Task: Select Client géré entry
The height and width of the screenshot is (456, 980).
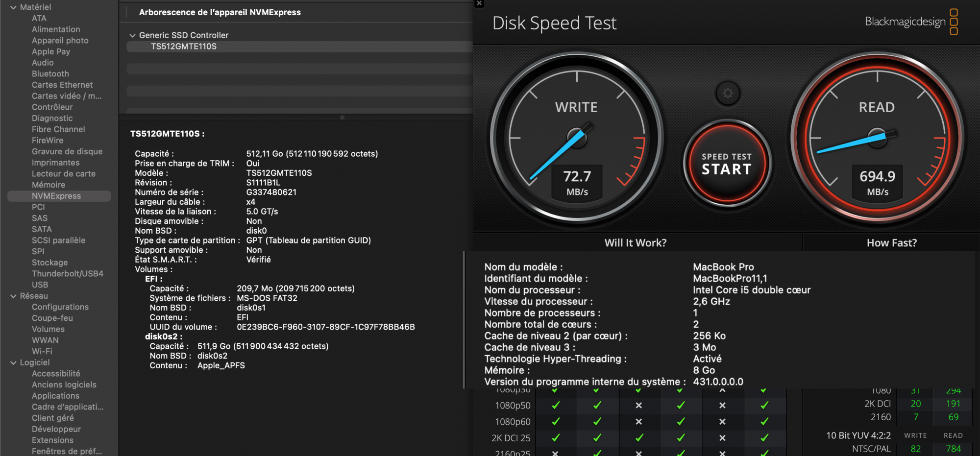Action: [53, 418]
